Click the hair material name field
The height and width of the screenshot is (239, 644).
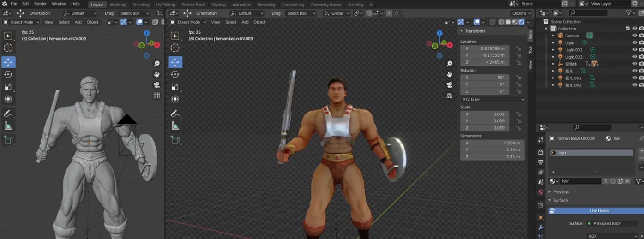(581, 181)
